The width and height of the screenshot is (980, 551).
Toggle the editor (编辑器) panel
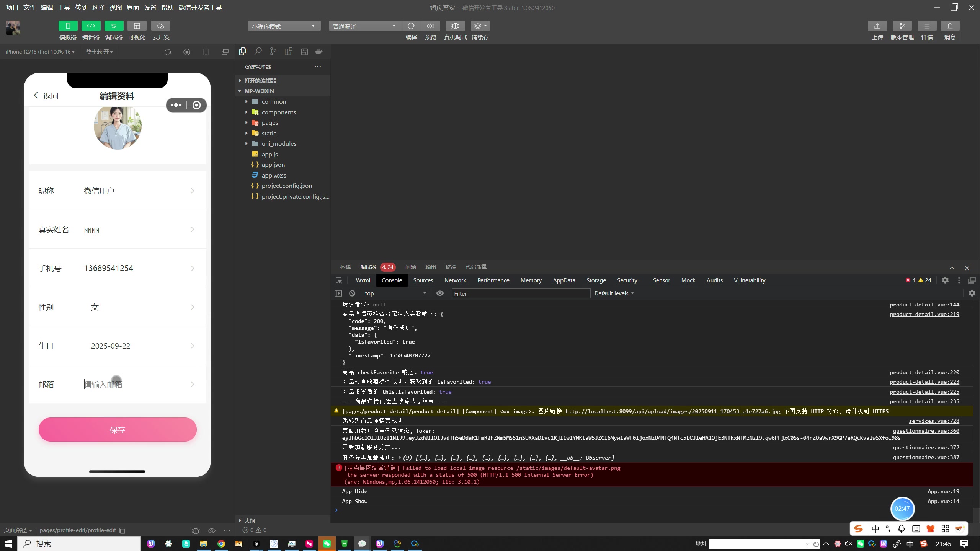[91, 26]
